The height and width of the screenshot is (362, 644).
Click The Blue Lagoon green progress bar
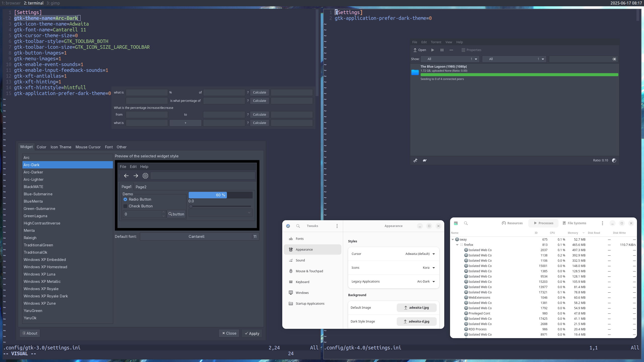519,75
